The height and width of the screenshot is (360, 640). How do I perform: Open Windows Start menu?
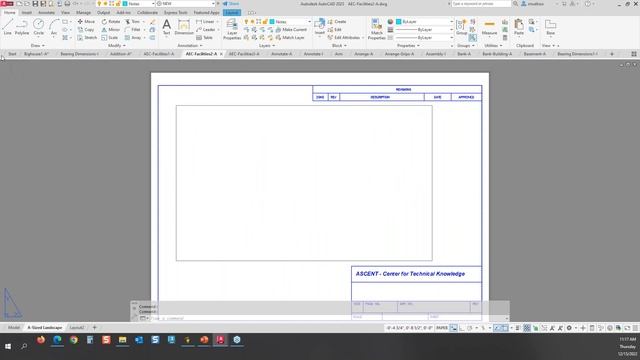[8, 347]
